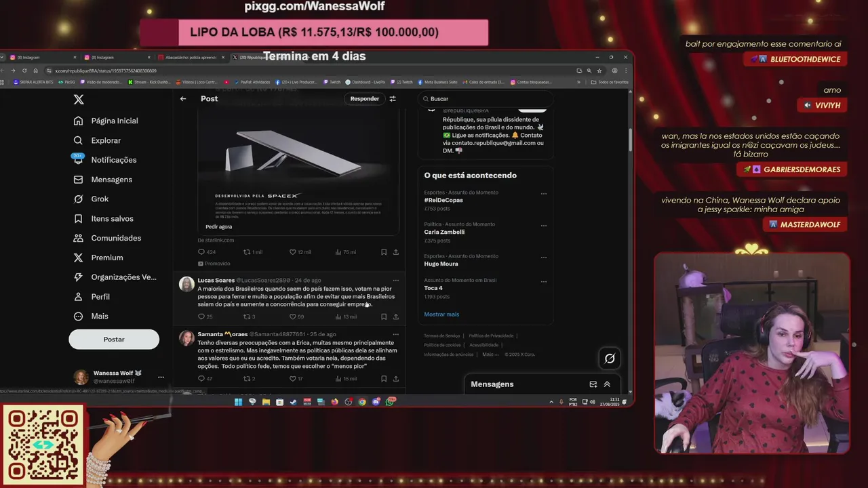Open Notificações in sidebar
This screenshot has width=868, height=488.
[x=105, y=160]
